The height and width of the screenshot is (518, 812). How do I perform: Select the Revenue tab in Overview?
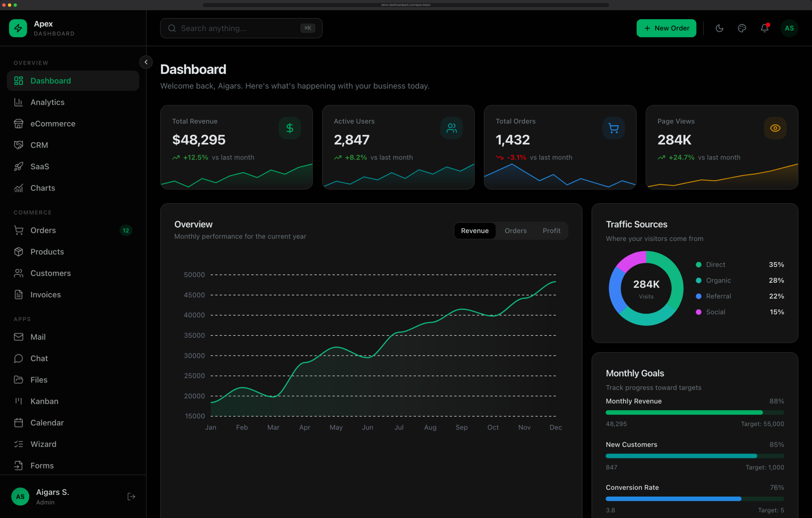(x=475, y=231)
